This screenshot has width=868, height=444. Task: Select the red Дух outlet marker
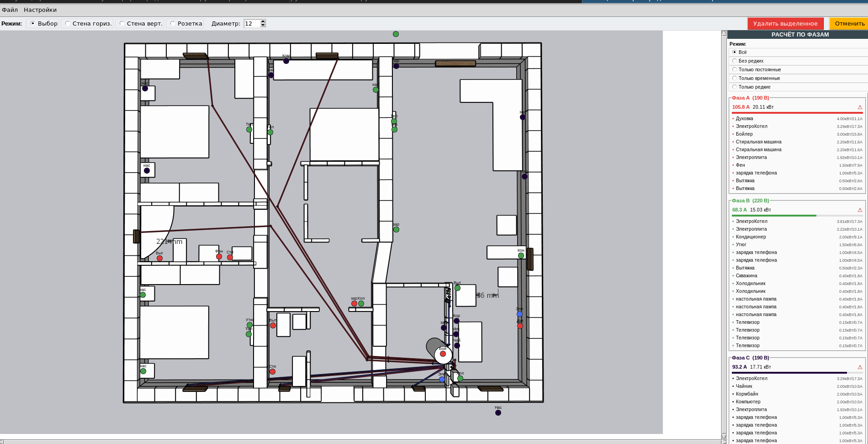pos(520,326)
